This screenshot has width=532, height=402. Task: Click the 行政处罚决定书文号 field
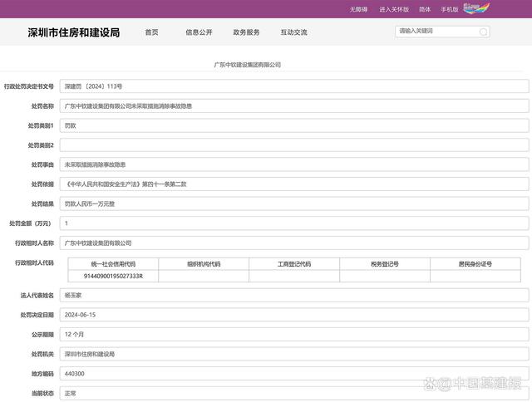click(x=294, y=86)
